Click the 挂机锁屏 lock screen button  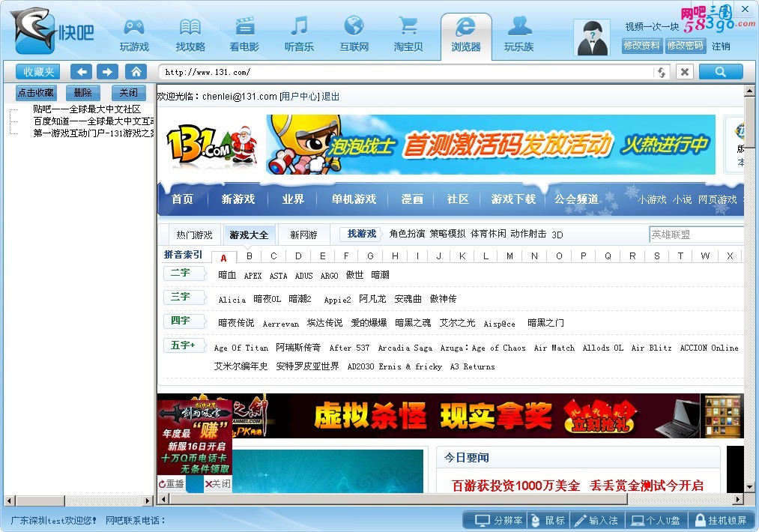coord(721,520)
